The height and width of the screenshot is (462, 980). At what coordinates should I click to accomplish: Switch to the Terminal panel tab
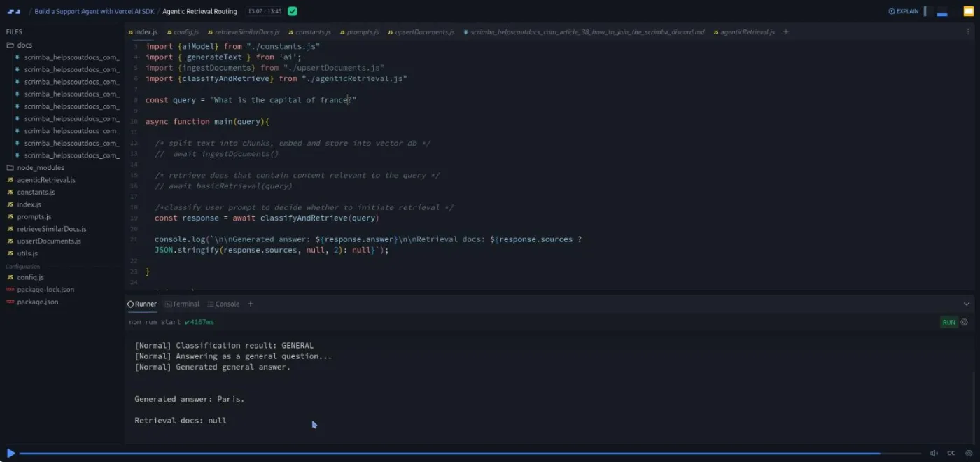(182, 304)
